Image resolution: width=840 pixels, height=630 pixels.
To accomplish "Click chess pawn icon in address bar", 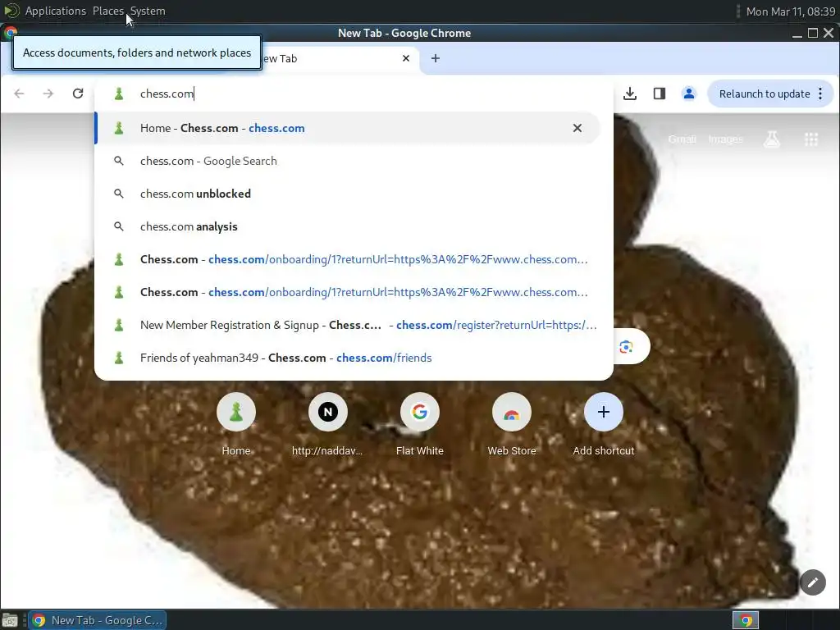I will pos(119,94).
